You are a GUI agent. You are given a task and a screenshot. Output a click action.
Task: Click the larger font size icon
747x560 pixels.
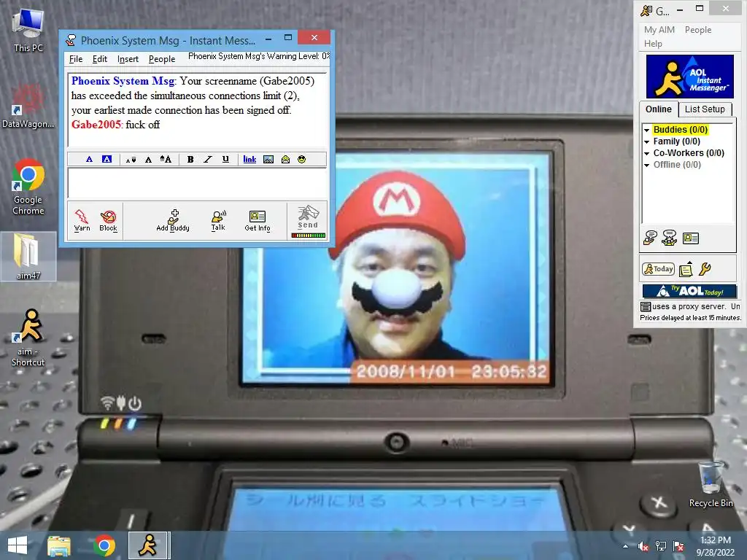pos(166,159)
